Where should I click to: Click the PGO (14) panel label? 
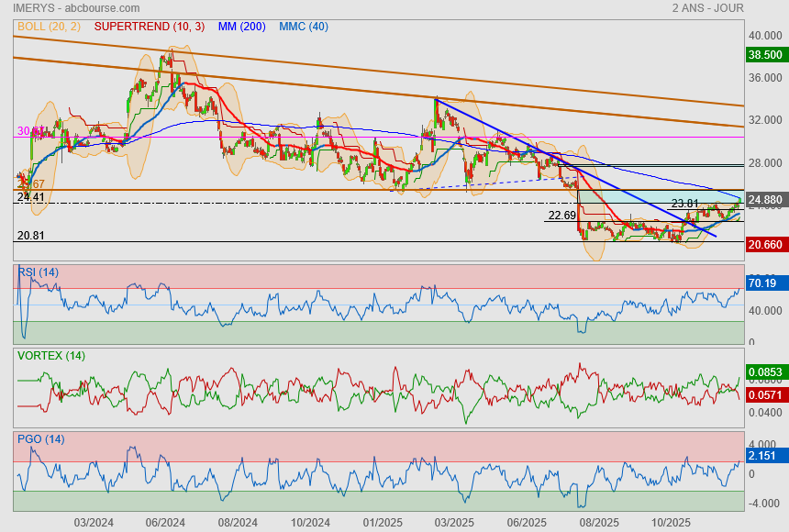coord(40,439)
